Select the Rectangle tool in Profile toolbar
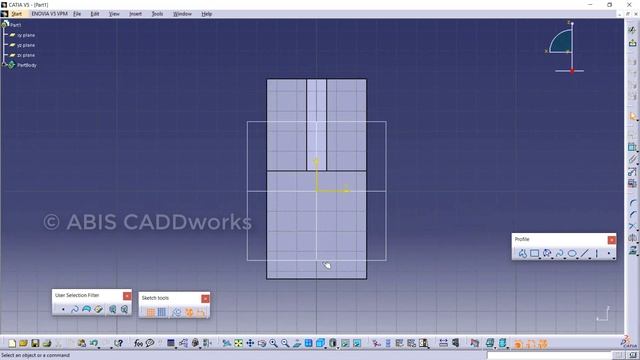The height and width of the screenshot is (360, 640). coord(535,254)
